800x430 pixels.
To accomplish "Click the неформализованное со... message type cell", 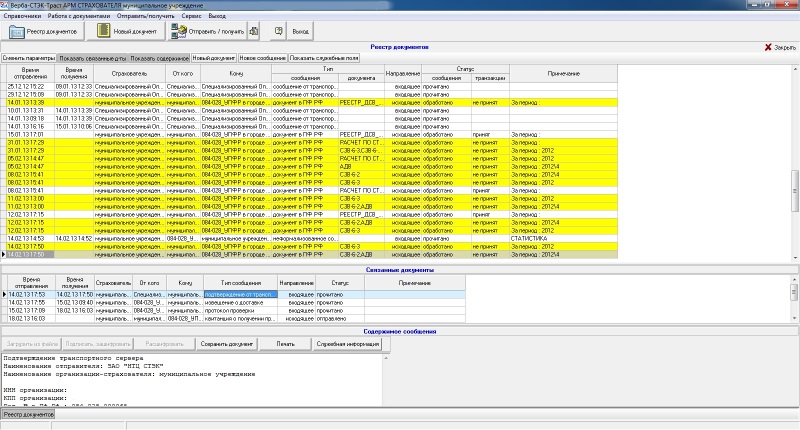I will 305,238.
